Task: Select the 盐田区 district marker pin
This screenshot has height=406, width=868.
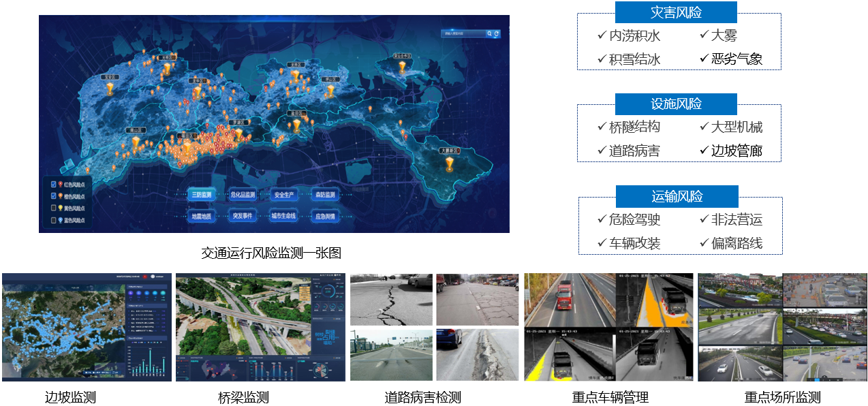Action: point(296,125)
